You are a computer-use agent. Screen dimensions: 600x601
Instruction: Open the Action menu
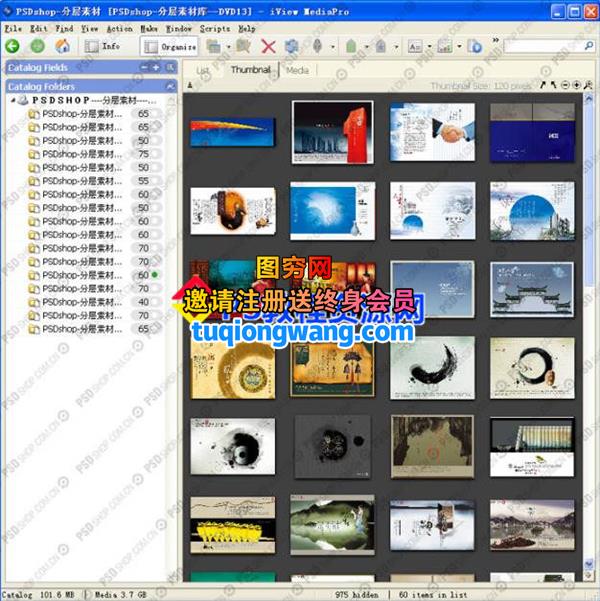[x=119, y=29]
